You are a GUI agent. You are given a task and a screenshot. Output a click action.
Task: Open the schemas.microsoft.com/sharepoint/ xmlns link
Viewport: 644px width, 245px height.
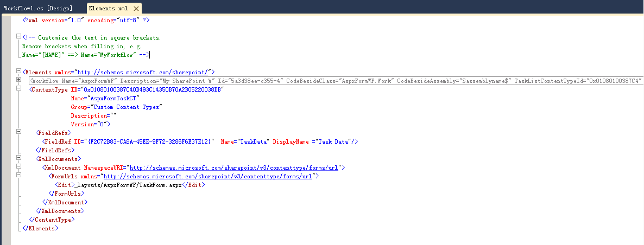[144, 73]
